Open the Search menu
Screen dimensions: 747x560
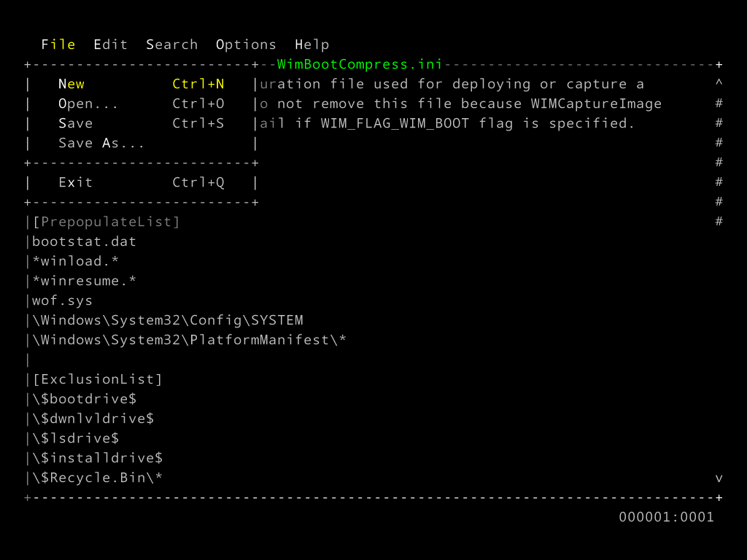pos(171,44)
